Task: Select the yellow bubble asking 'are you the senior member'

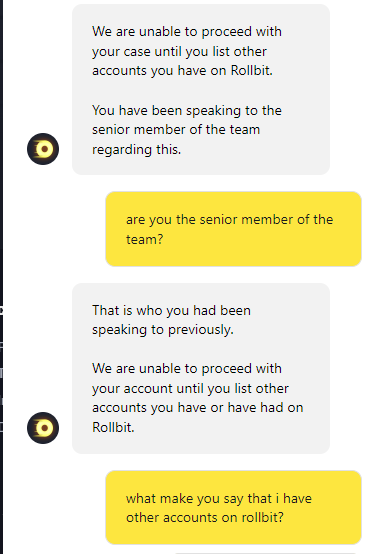Action: pyautogui.click(x=233, y=229)
